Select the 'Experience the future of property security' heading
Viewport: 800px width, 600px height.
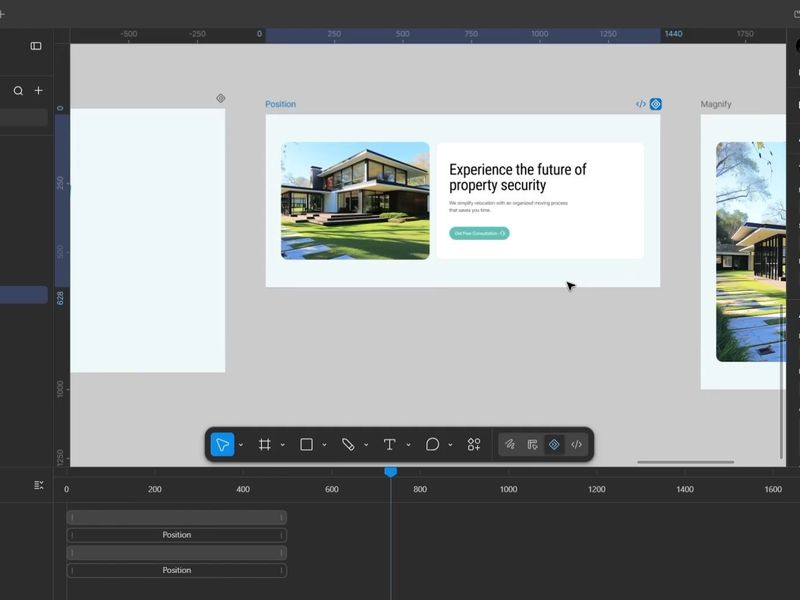(x=517, y=177)
